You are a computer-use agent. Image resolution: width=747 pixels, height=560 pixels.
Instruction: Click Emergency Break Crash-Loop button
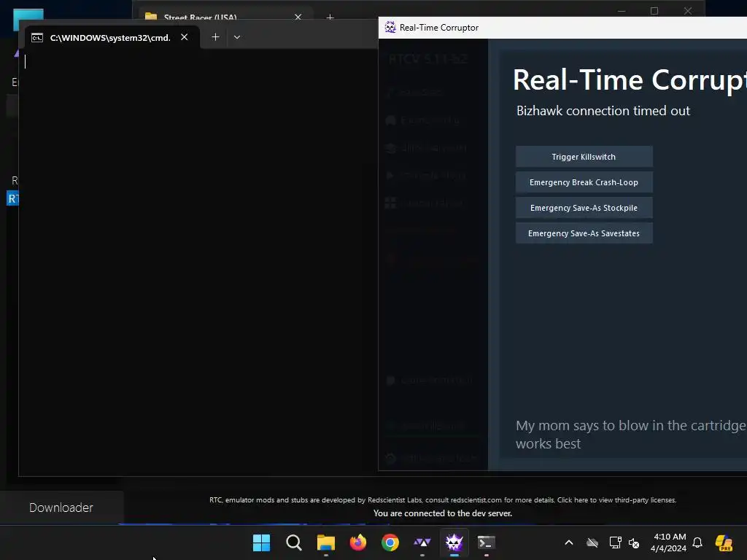(584, 182)
